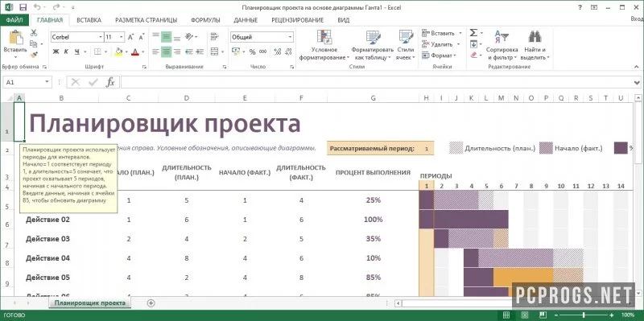Click the insert function fx icon
This screenshot has height=321, width=644.
point(110,82)
